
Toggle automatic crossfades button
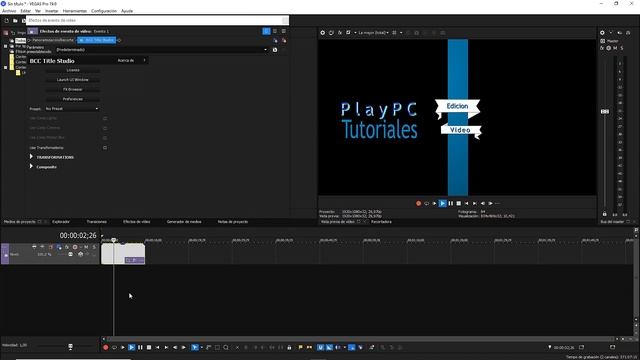pyautogui.click(x=329, y=347)
